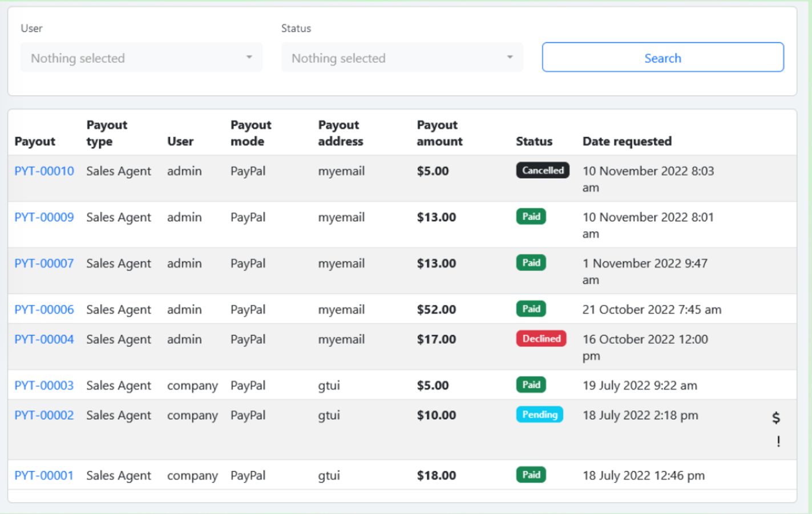This screenshot has width=812, height=514.
Task: Open payout PYT-00001 link
Action: (44, 476)
